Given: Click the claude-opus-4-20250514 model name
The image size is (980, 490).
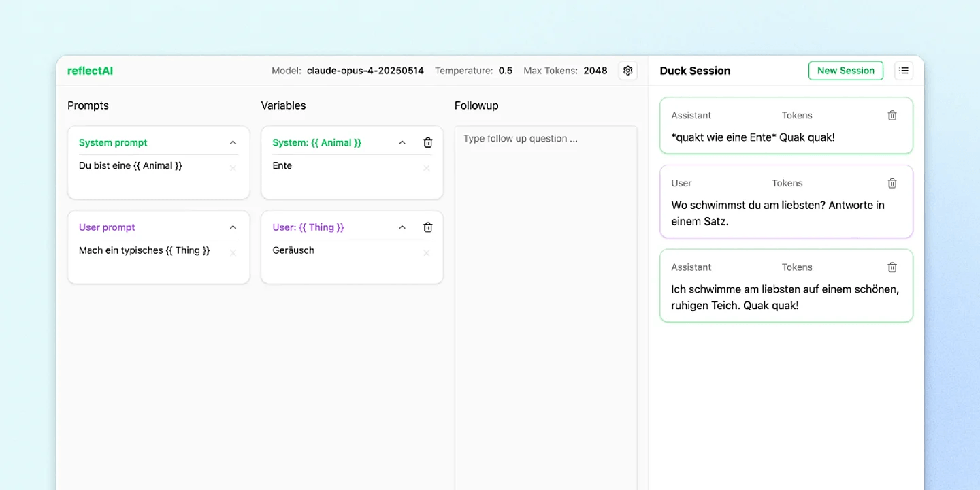Looking at the screenshot, I should point(365,71).
